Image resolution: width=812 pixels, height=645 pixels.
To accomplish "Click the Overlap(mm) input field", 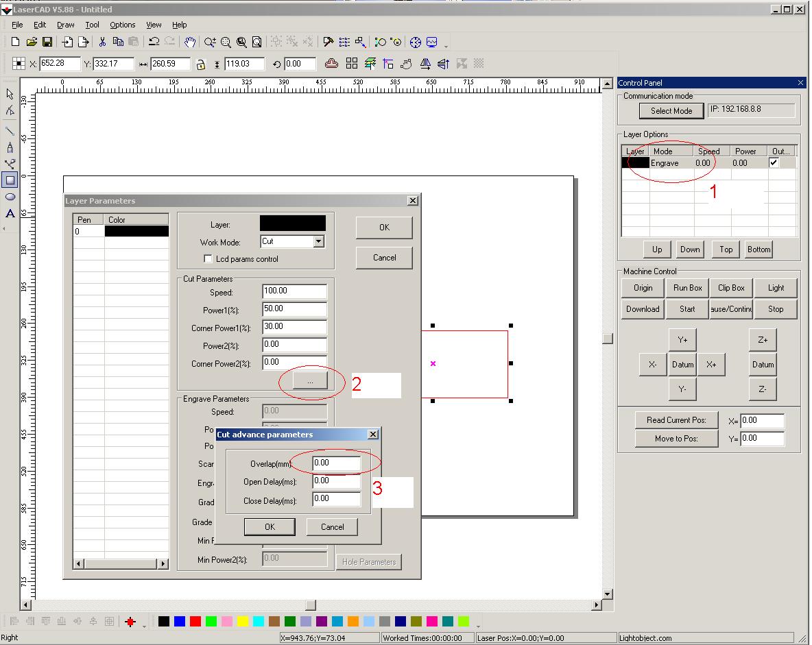I will 336,463.
